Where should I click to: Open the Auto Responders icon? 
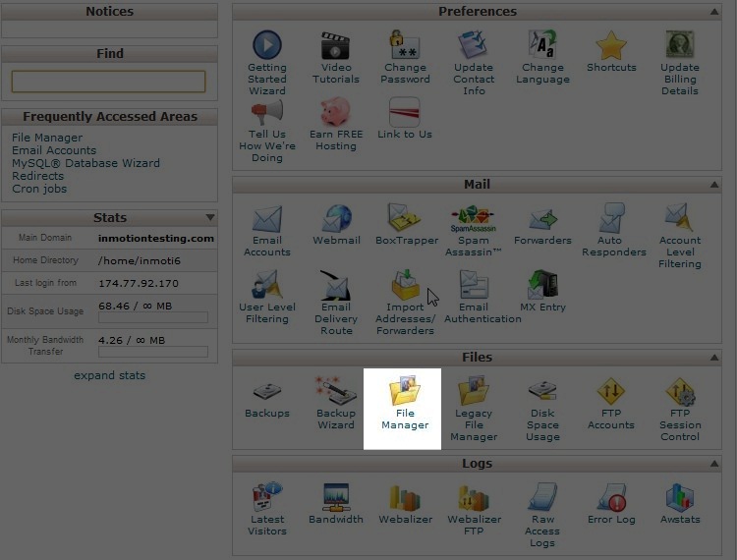612,217
